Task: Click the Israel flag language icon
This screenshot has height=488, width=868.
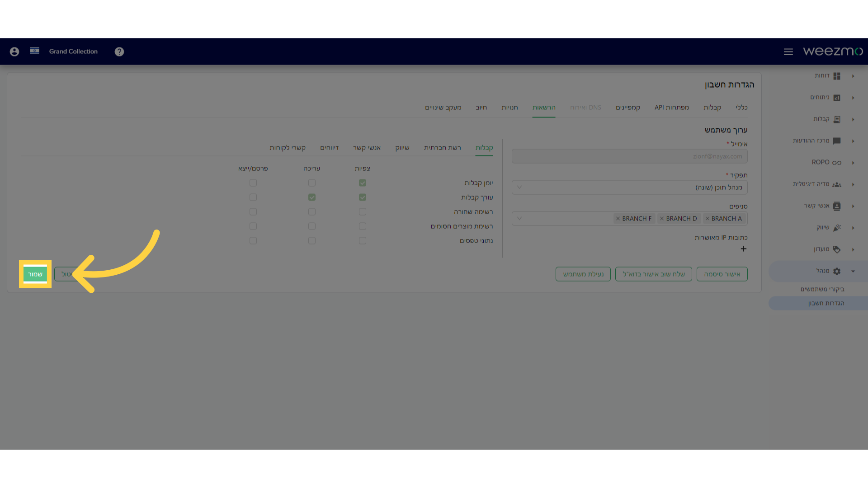Action: (x=34, y=51)
